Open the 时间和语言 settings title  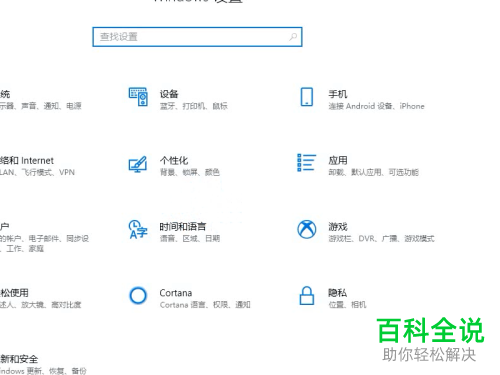click(x=183, y=227)
